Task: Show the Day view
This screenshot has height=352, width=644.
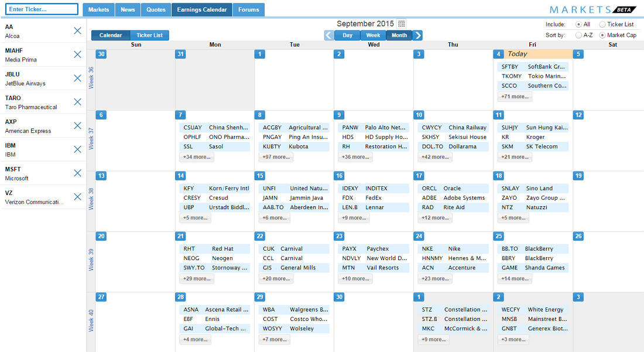Action: click(347, 35)
